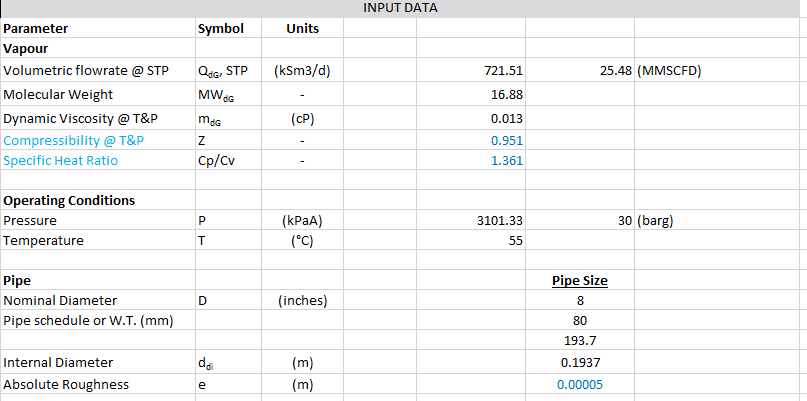Select the Nominal Diameter value 8
This screenshot has height=401, width=807.
pyautogui.click(x=580, y=300)
